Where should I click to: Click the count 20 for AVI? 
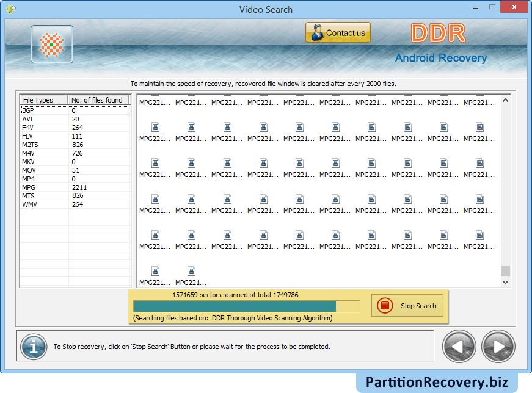click(x=75, y=119)
